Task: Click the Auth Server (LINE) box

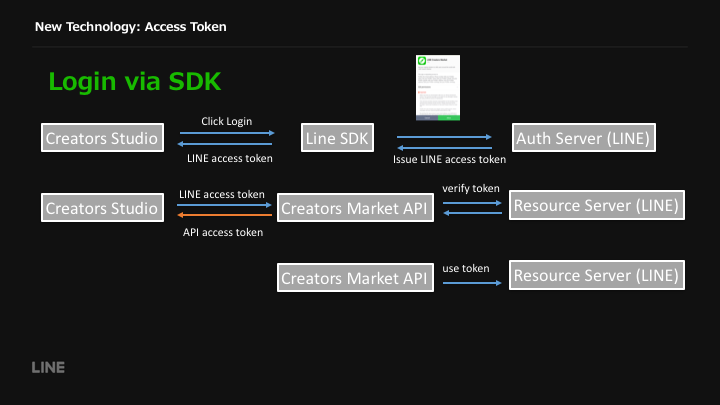Action: pos(584,138)
